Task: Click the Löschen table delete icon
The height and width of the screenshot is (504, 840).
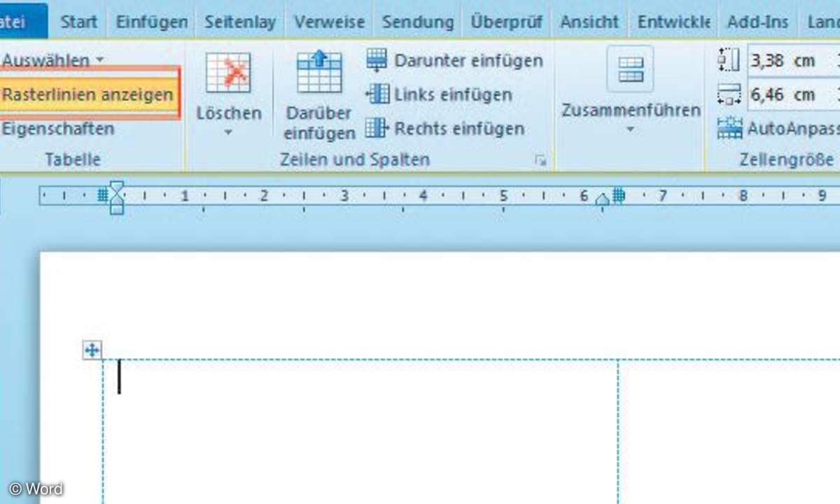Action: pyautogui.click(x=228, y=73)
